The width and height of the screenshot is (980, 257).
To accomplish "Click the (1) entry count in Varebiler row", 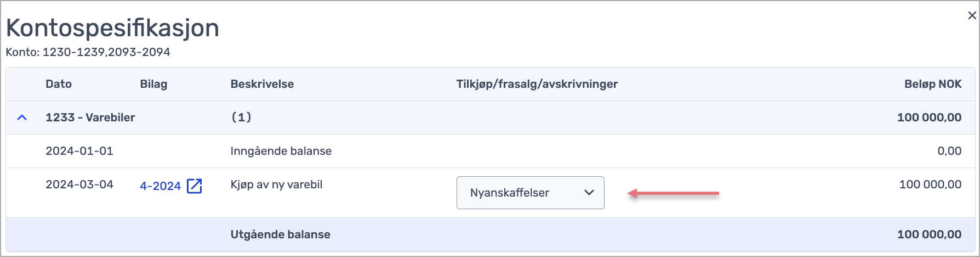I will pyautogui.click(x=241, y=118).
